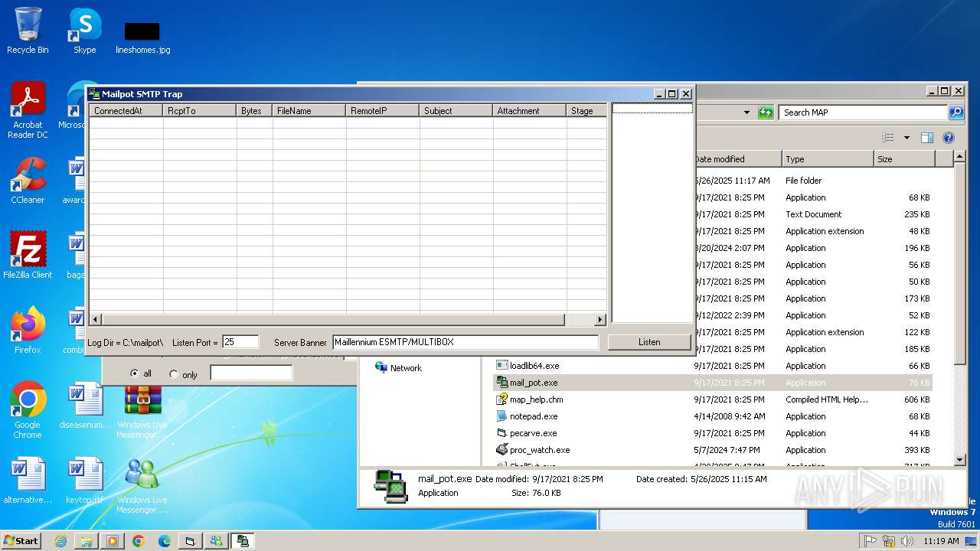
Task: Click the Subject column header
Action: pos(456,111)
